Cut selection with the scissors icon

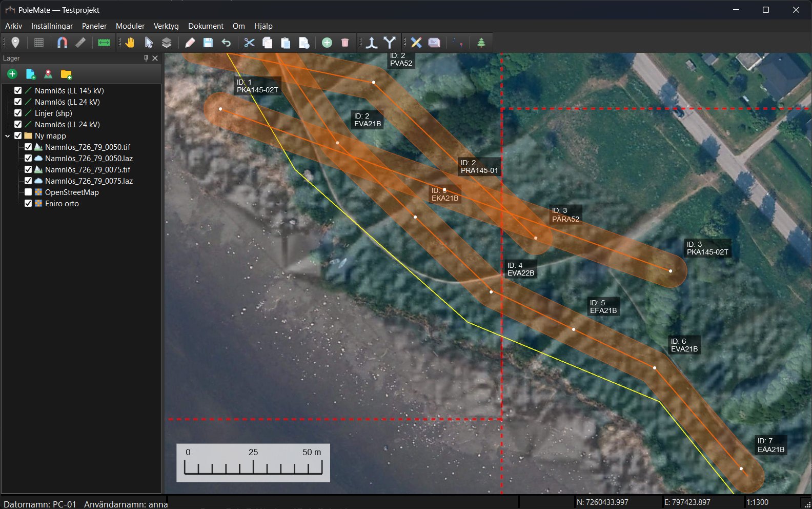pyautogui.click(x=249, y=43)
